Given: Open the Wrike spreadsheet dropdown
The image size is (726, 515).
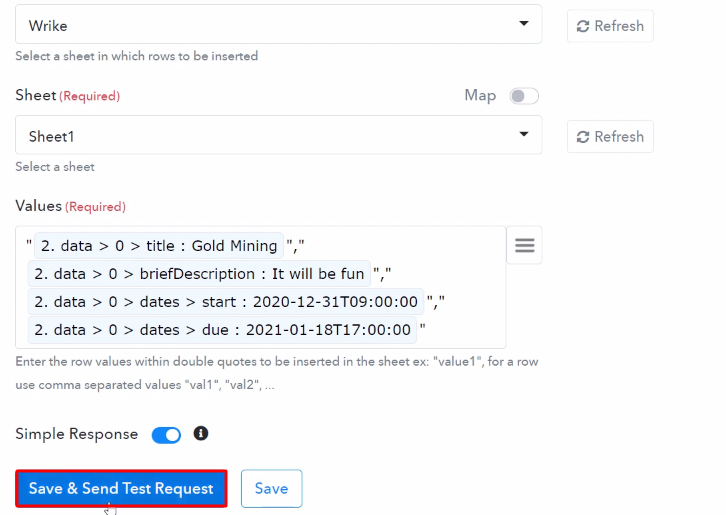Looking at the screenshot, I should click(x=278, y=25).
